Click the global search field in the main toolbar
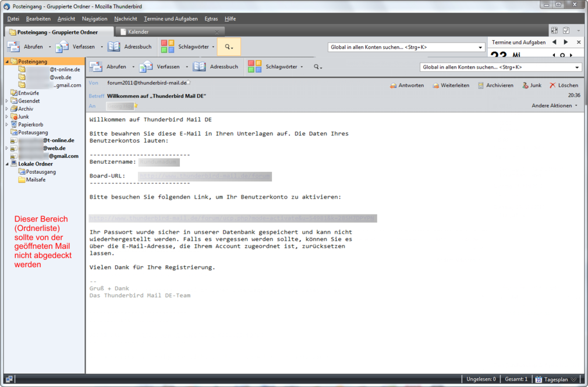This screenshot has width=588, height=387. (406, 47)
